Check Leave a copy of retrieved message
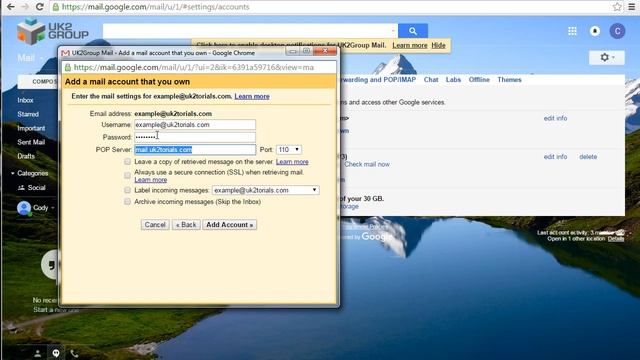Screen dimensions: 640x360 (x=127, y=162)
